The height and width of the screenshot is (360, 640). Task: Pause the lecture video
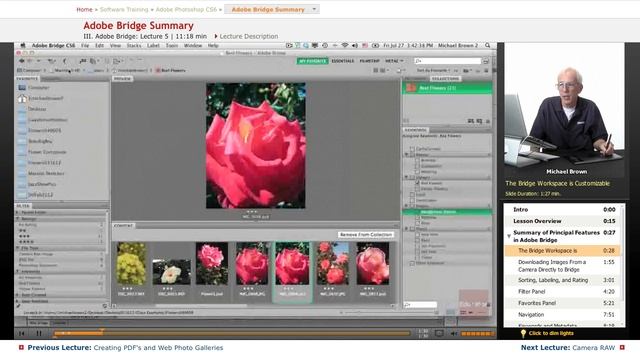[x=39, y=333]
